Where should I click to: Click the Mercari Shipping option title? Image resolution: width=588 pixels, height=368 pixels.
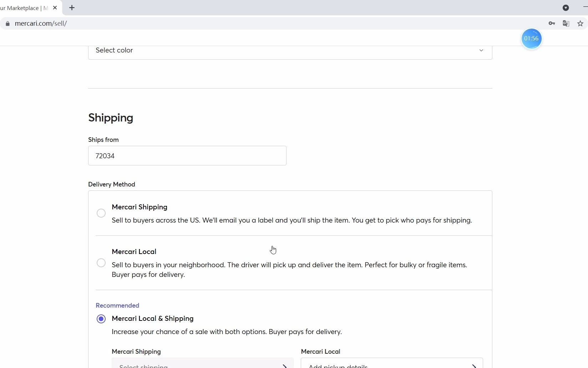(x=140, y=207)
